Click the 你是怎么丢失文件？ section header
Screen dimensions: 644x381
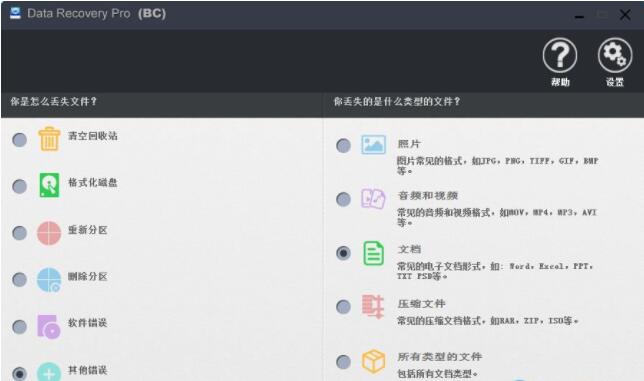[x=53, y=101]
